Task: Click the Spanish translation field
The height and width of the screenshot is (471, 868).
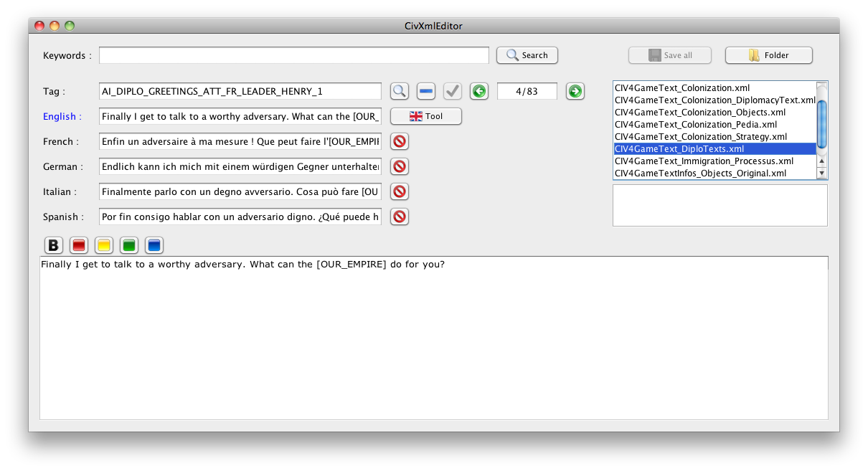Action: (x=240, y=217)
